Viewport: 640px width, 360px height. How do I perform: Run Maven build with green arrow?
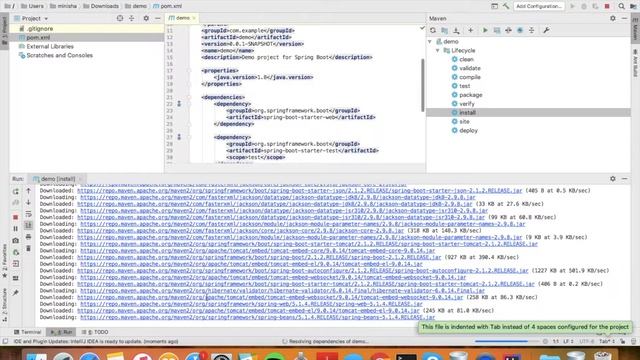pos(485,30)
